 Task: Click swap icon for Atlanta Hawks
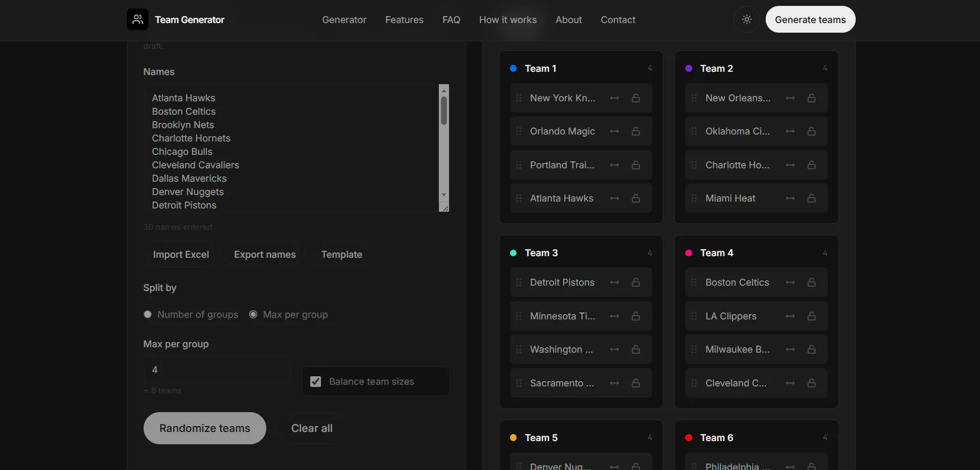(615, 198)
